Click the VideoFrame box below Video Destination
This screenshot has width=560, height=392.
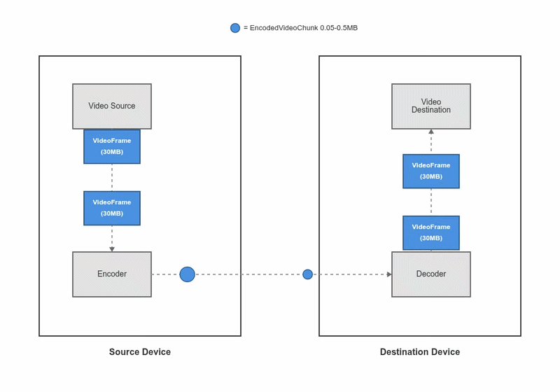tap(431, 171)
